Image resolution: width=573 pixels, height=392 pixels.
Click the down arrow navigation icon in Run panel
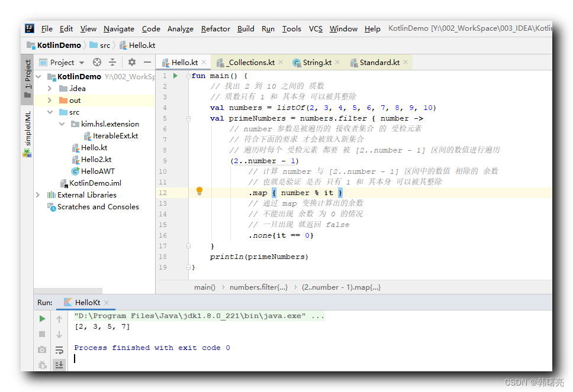point(59,333)
